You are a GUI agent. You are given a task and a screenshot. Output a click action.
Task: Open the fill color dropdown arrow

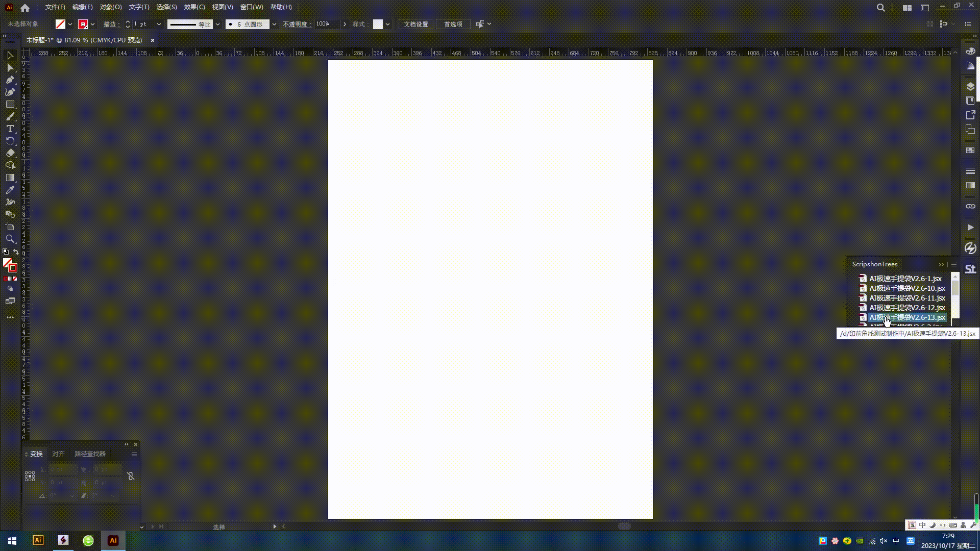click(x=70, y=24)
